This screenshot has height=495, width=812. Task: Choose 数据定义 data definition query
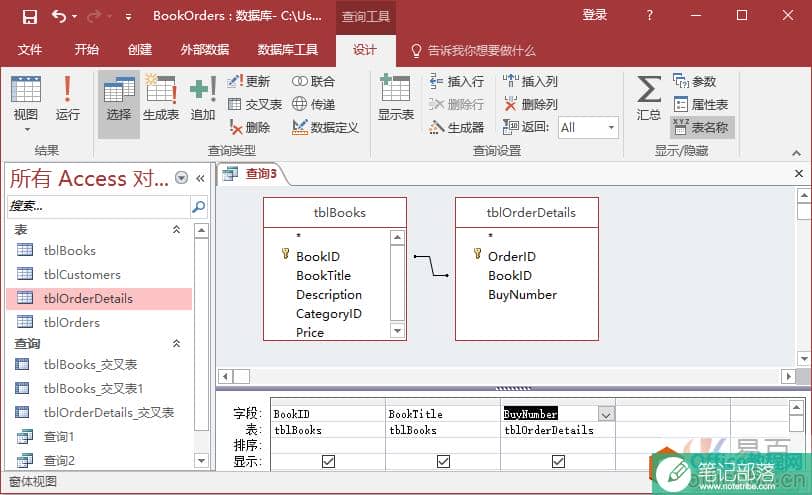[x=325, y=127]
